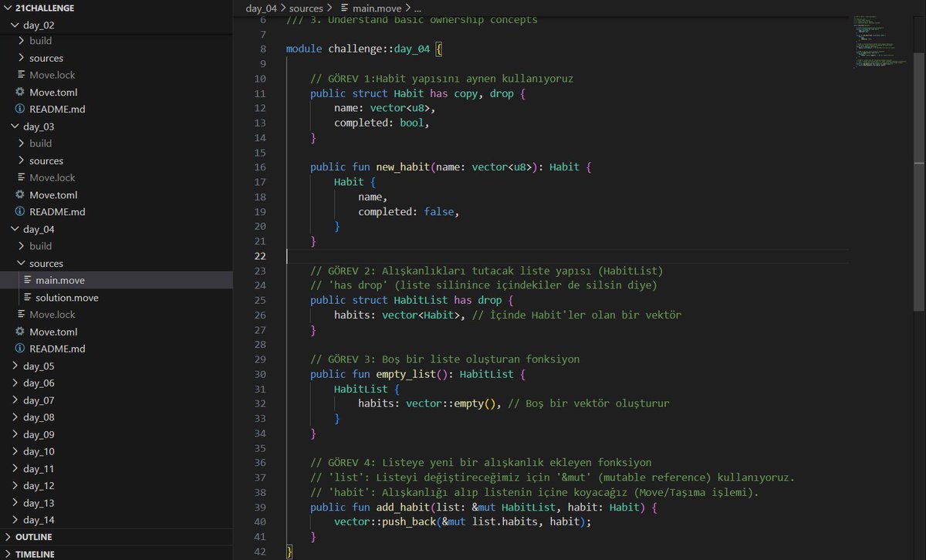
Task: Click the file icon beside Move.lock in day_04
Action: point(21,315)
